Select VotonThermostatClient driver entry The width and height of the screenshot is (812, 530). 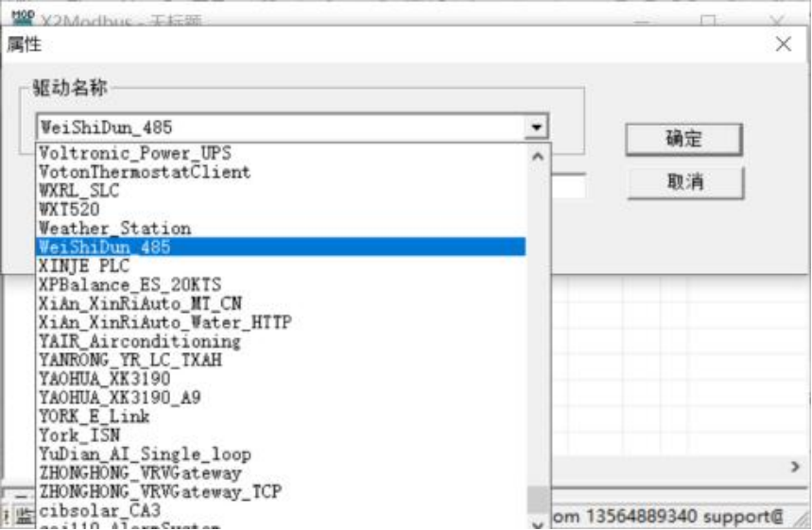click(x=281, y=172)
